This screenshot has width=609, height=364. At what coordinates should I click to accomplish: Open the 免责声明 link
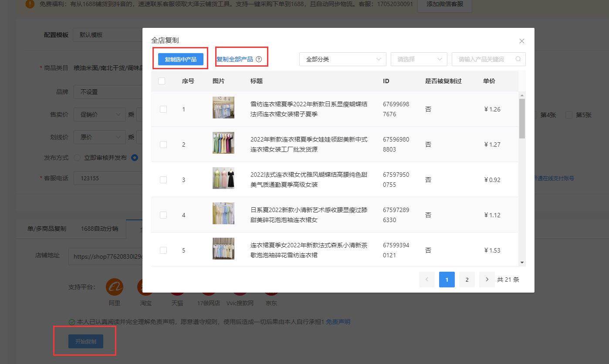pyautogui.click(x=338, y=322)
